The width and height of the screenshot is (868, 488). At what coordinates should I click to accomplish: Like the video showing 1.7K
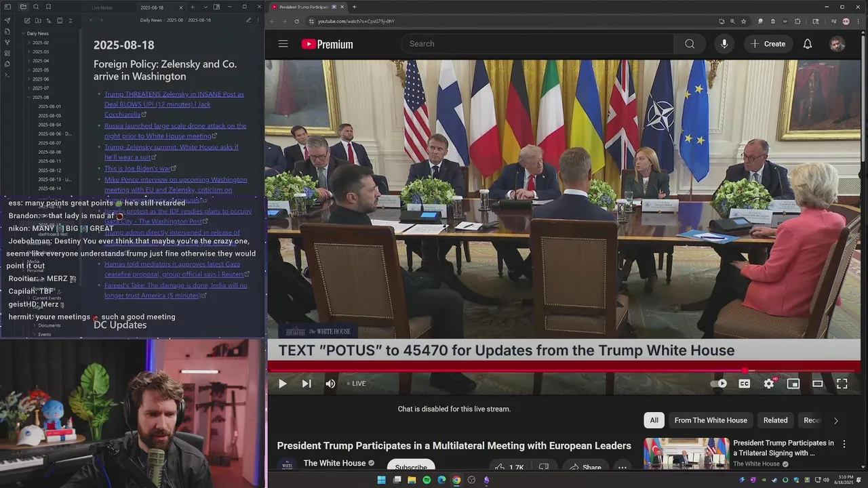[x=509, y=468]
